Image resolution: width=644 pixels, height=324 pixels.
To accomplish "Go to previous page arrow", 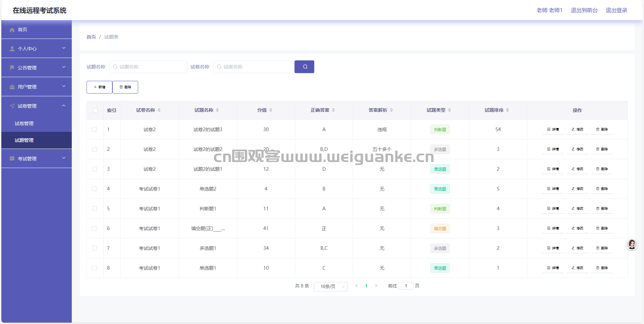I will coord(357,286).
